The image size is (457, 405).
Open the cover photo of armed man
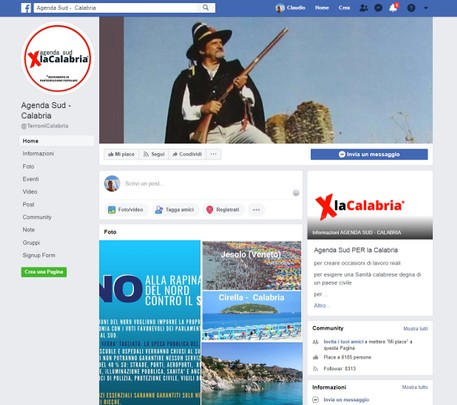[x=266, y=80]
